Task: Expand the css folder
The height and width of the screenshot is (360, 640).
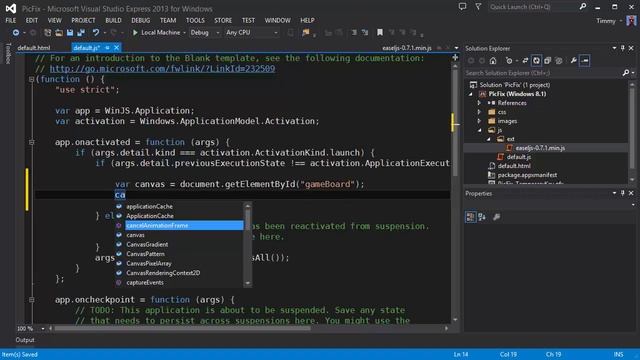Action: [x=480, y=112]
